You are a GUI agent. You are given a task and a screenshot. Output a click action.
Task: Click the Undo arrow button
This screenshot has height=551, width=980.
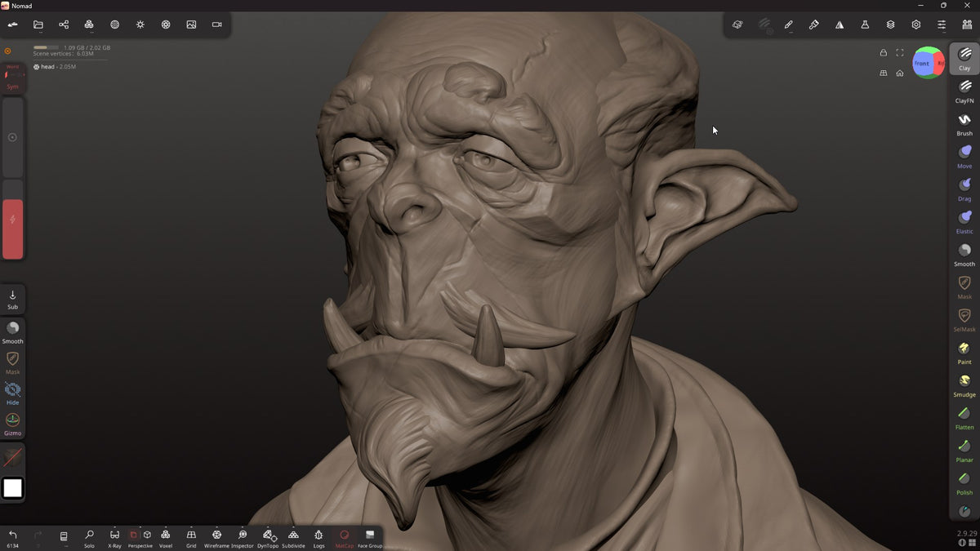coord(12,538)
